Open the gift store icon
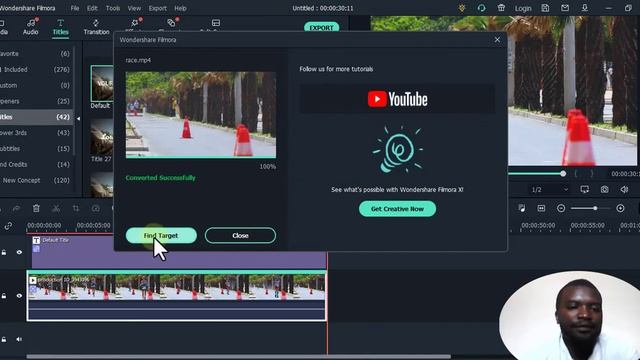640x360 pixels. pyautogui.click(x=501, y=8)
